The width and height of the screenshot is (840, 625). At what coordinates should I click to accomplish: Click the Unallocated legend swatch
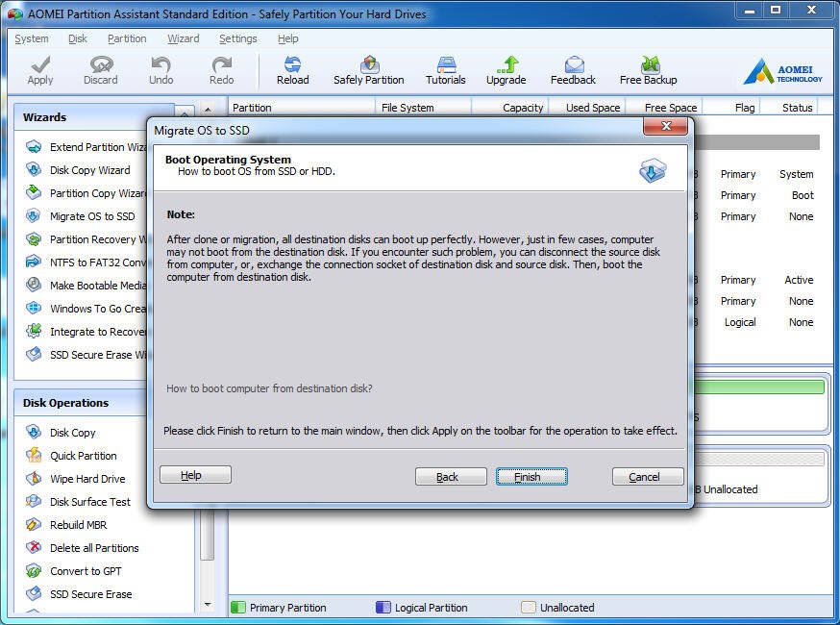coord(529,608)
